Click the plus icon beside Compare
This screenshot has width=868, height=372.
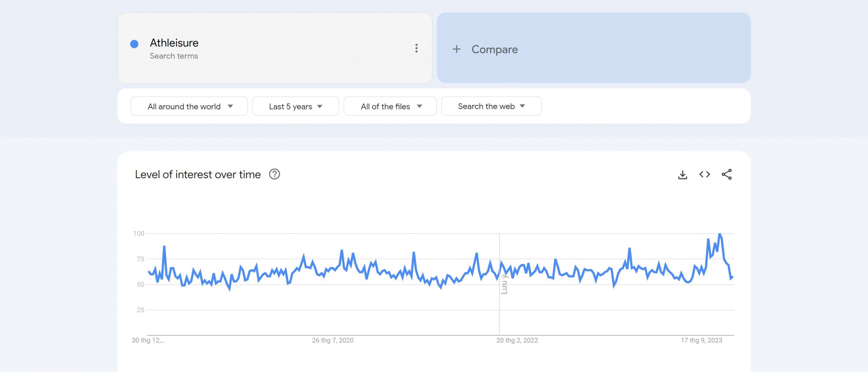click(x=456, y=49)
